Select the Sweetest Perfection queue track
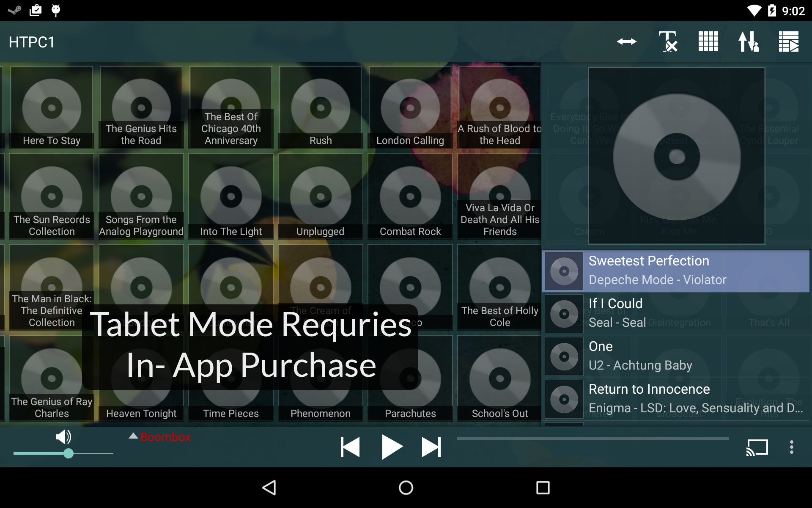This screenshot has width=812, height=508. click(676, 271)
